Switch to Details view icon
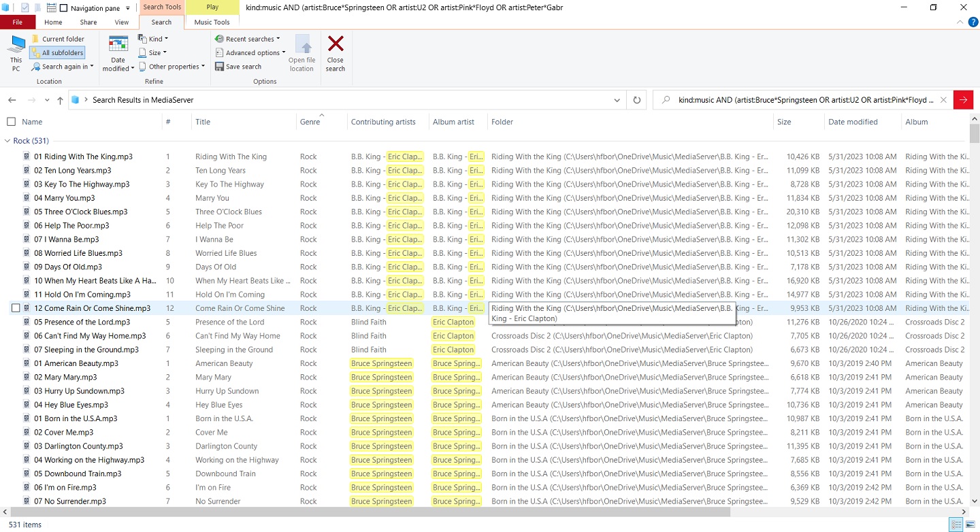Image resolution: width=980 pixels, height=532 pixels. click(x=956, y=525)
